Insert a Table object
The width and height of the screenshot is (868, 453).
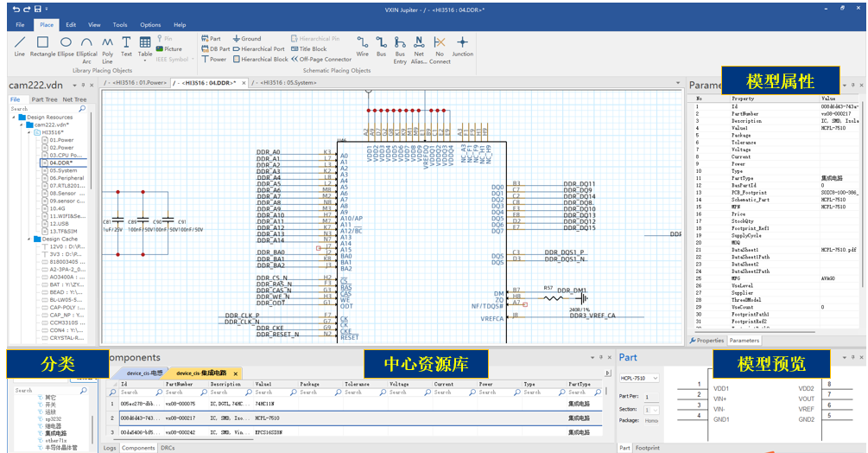pos(145,47)
